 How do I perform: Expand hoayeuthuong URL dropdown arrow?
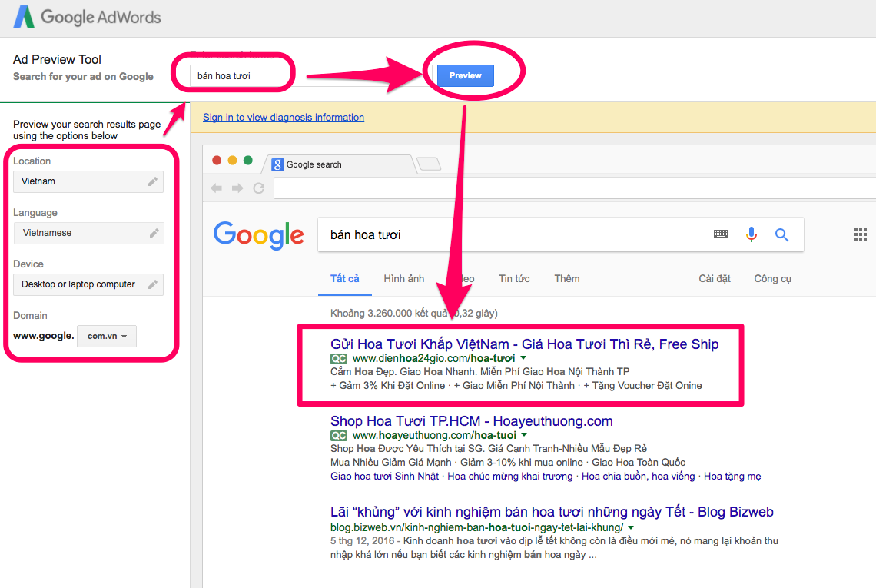coord(524,434)
